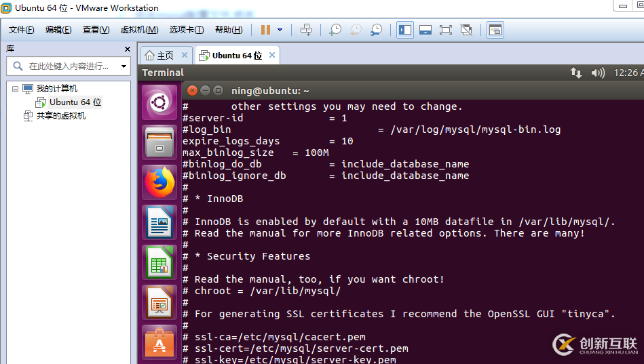The height and width of the screenshot is (364, 644).
Task: Click the #server-id = 1 line
Action: pyautogui.click(x=265, y=118)
